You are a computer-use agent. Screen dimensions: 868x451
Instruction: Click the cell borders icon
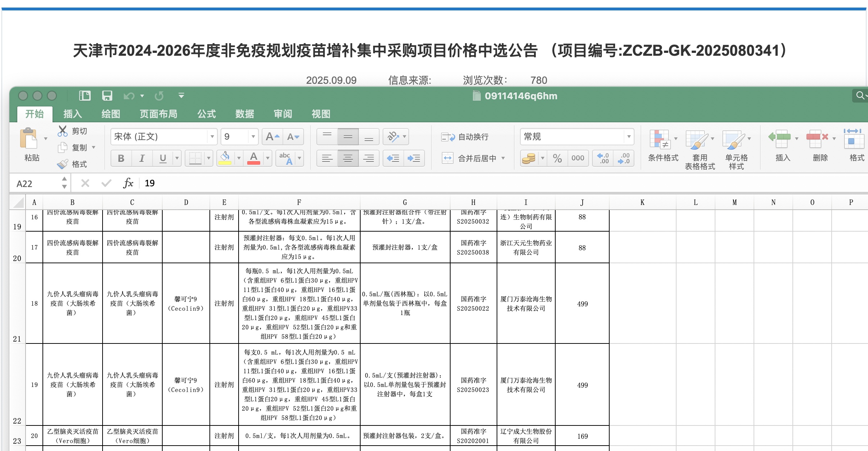click(195, 158)
